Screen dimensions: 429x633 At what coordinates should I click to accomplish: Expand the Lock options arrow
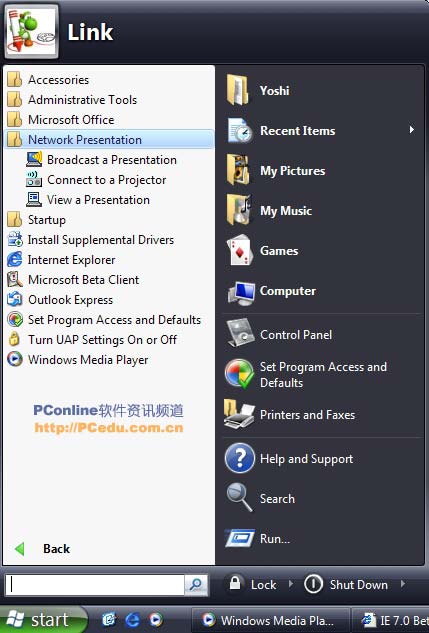click(x=291, y=584)
